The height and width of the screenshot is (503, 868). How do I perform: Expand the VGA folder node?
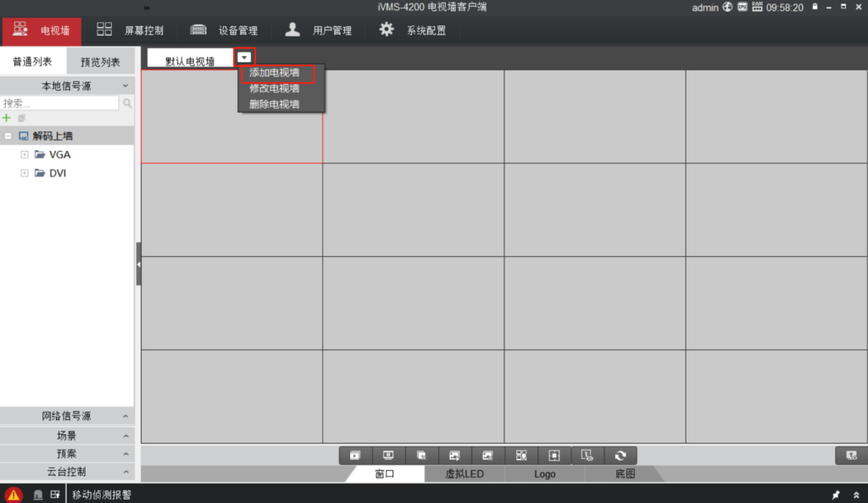point(25,154)
